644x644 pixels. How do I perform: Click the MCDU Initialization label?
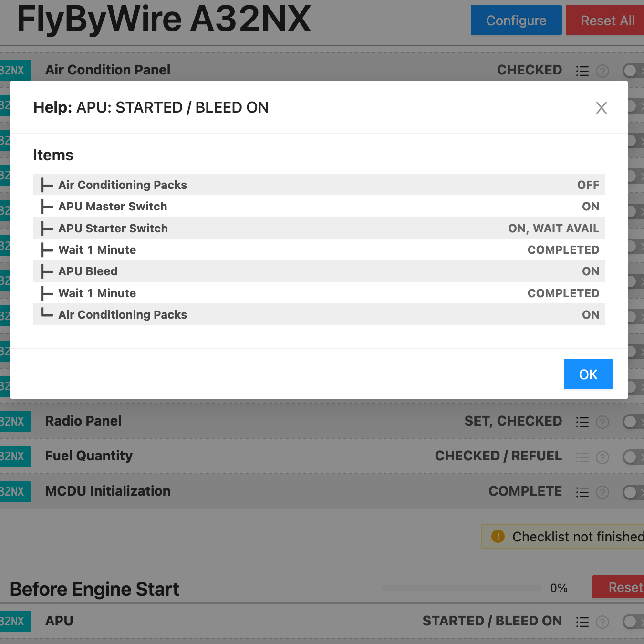point(108,491)
